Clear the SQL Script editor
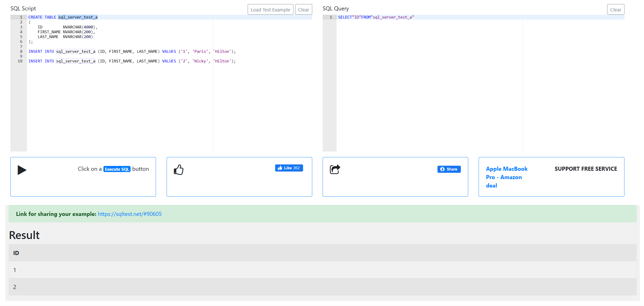The image size is (644, 306). tap(303, 10)
